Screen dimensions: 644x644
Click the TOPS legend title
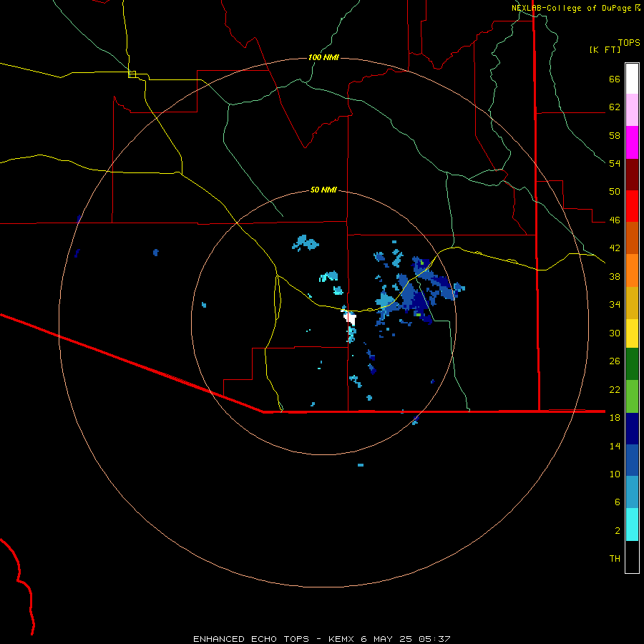[x=629, y=42]
